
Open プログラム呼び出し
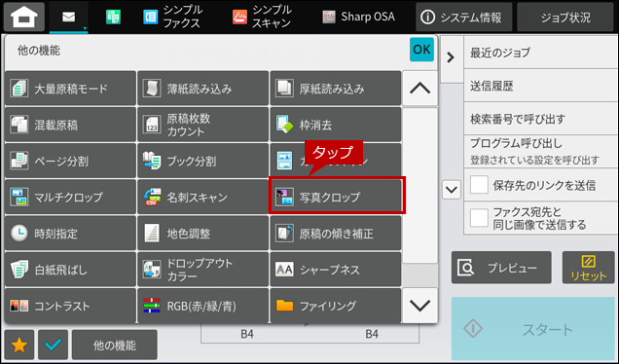point(540,151)
